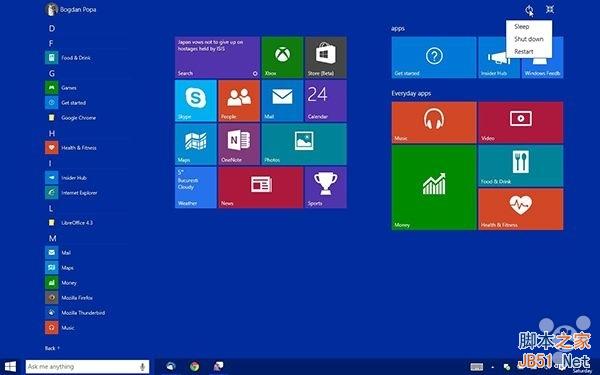Open the Windows Feedback tile
This screenshot has height=375, width=600.
pos(543,68)
